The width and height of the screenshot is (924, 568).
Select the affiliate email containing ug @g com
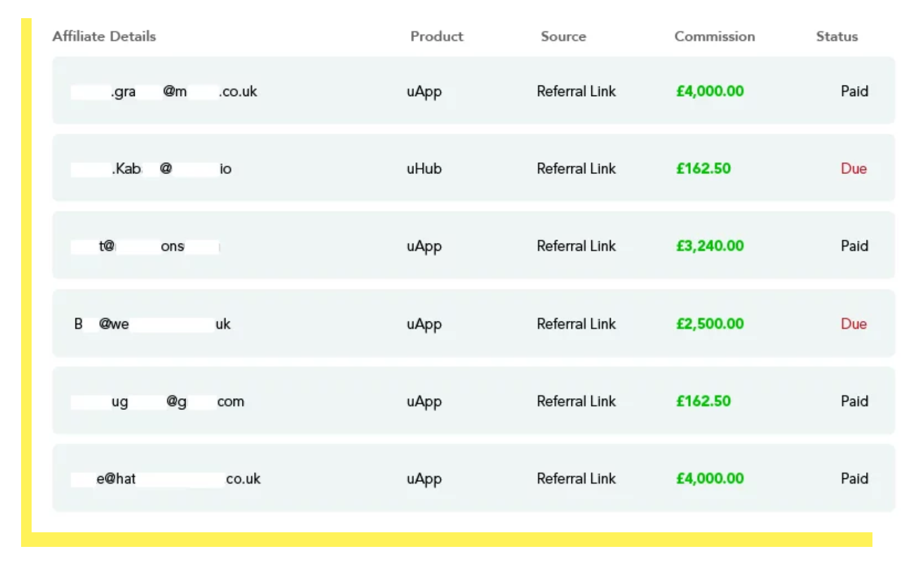click(158, 402)
